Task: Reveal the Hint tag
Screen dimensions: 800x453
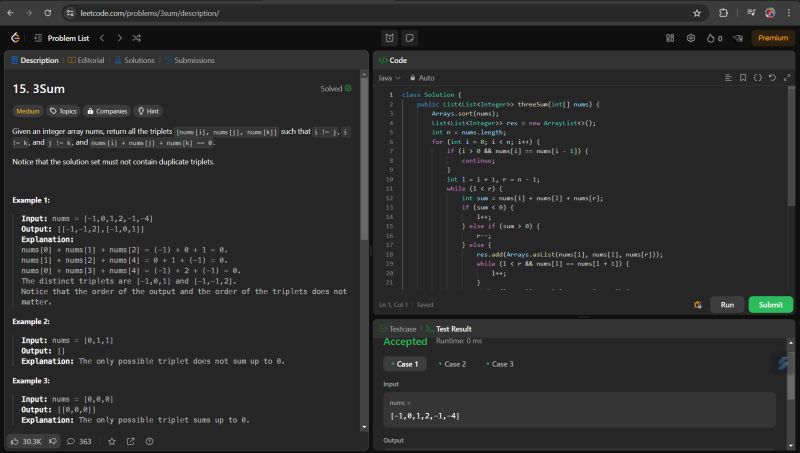Action: (x=148, y=111)
